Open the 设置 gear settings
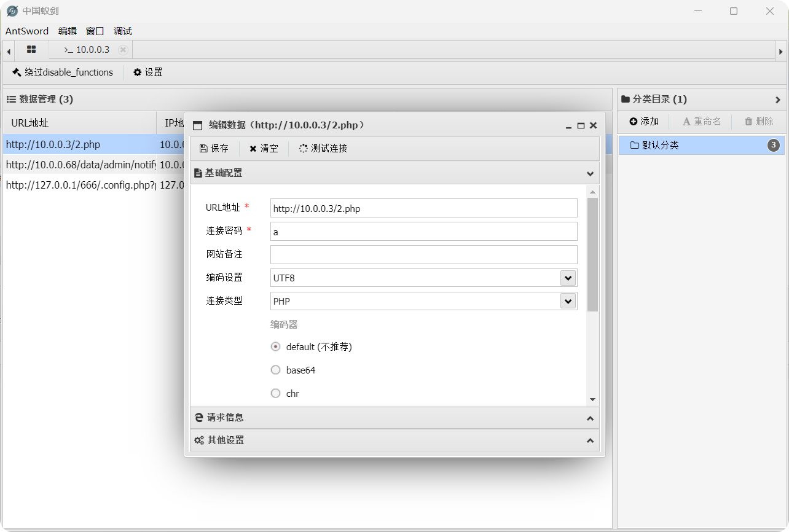The height and width of the screenshot is (532, 789). (x=148, y=72)
